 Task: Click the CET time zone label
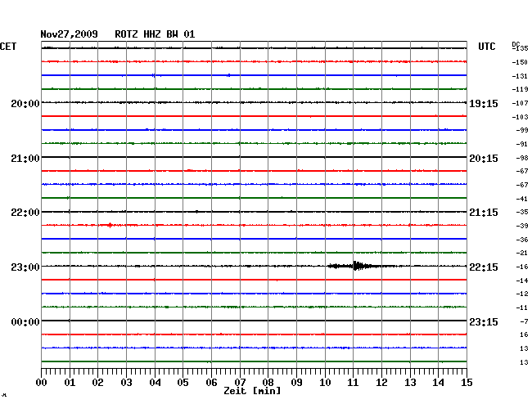coord(8,47)
